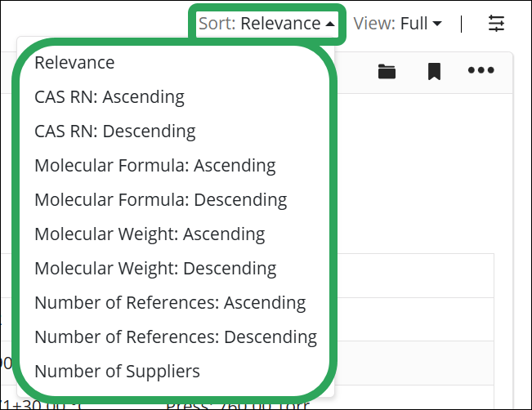Viewport: 532px width, 410px height.
Task: Select Relevance sort option
Action: (x=74, y=63)
